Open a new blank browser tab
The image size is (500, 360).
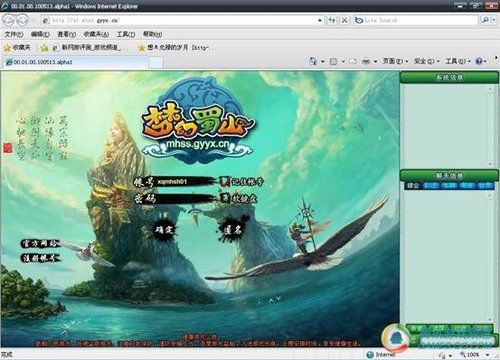156,62
